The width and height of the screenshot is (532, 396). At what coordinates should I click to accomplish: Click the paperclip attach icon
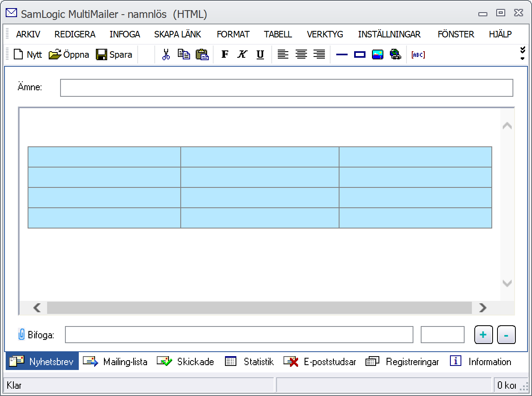22,335
